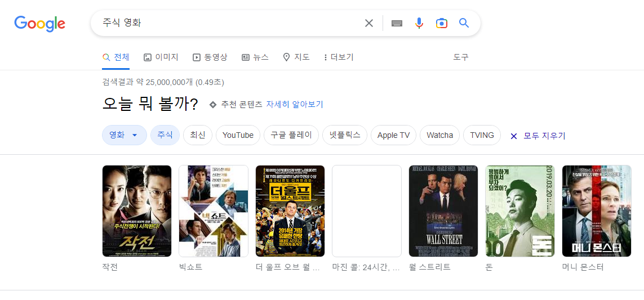The height and width of the screenshot is (300, 644).
Task: Open the on-screen keyboard icon
Action: (397, 23)
